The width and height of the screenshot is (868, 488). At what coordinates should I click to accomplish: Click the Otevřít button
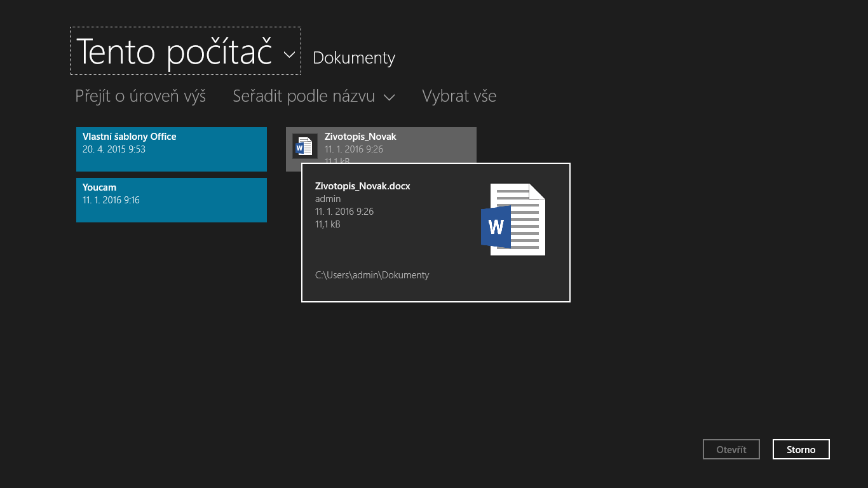[731, 449]
